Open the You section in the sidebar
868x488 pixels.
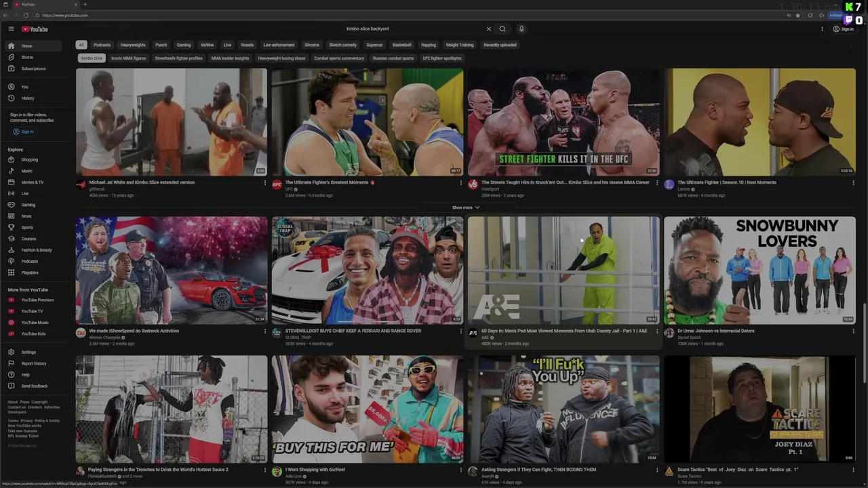point(35,87)
